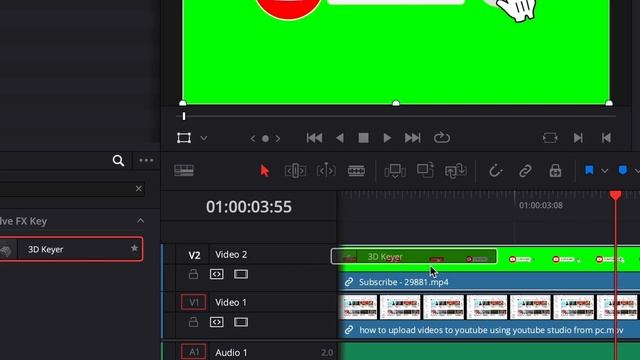Select the V1 track destination
The height and width of the screenshot is (360, 640).
click(193, 302)
